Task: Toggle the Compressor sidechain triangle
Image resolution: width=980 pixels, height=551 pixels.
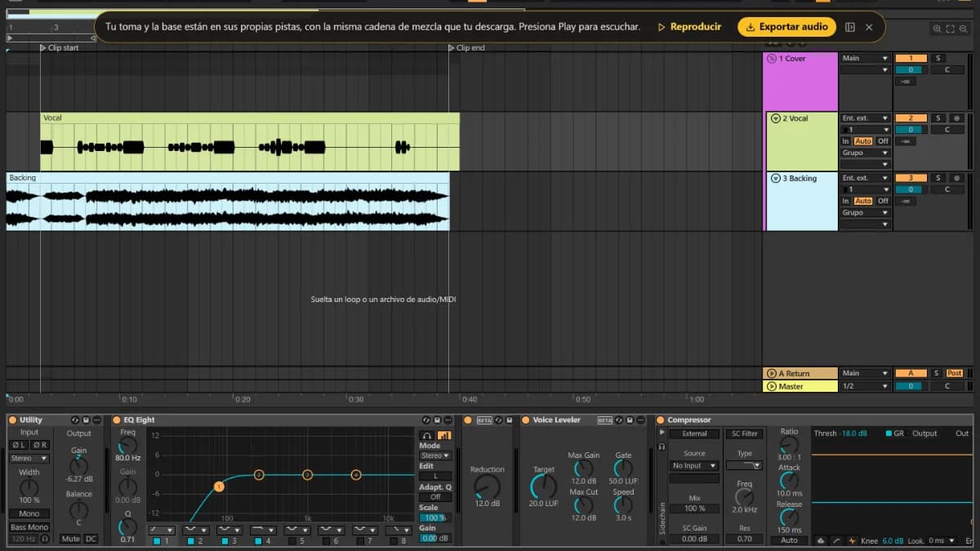Action: click(661, 433)
